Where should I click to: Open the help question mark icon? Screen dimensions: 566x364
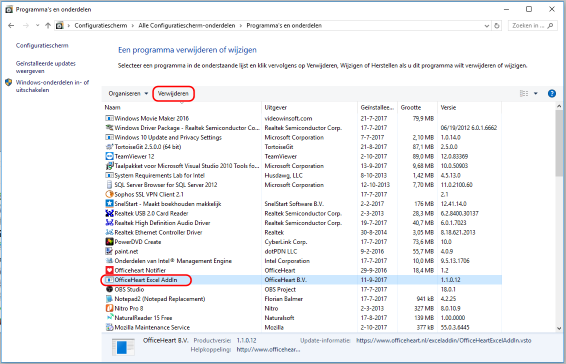pyautogui.click(x=552, y=94)
